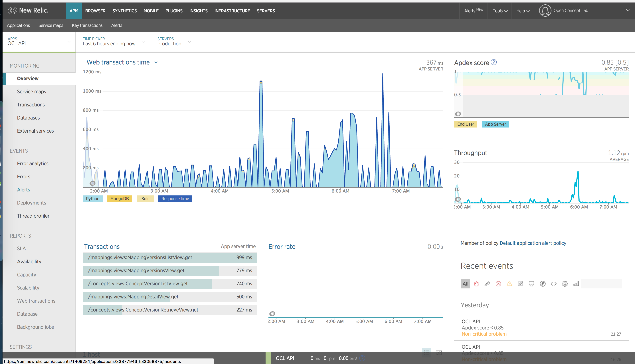Go to Key transactions in subnavigation
Image resolution: width=635 pixels, height=364 pixels.
[87, 25]
